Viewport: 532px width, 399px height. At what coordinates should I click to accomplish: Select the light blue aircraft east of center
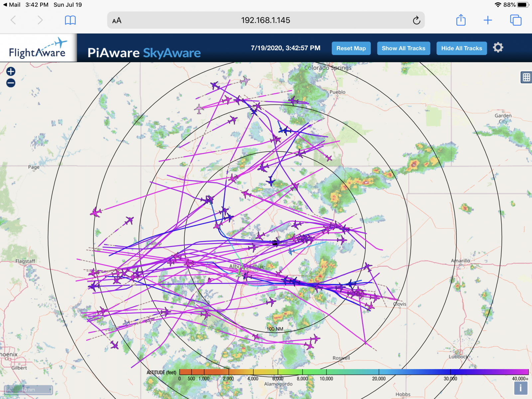(291, 251)
